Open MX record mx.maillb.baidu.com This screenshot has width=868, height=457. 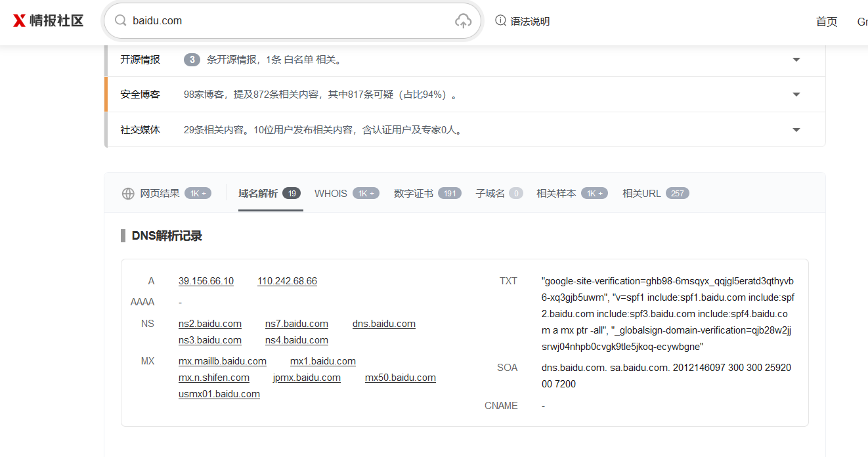point(223,361)
